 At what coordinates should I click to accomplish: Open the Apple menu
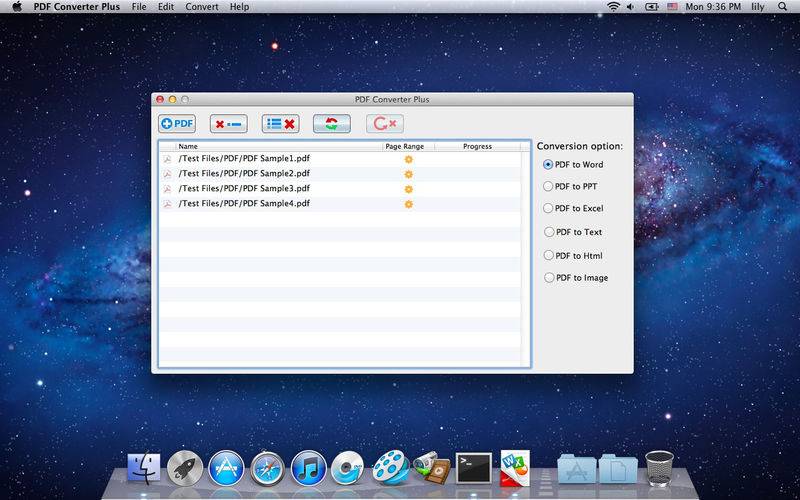pos(17,7)
